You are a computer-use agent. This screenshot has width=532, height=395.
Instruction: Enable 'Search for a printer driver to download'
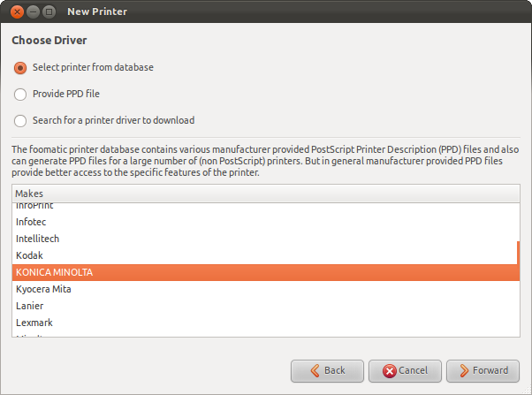point(20,120)
